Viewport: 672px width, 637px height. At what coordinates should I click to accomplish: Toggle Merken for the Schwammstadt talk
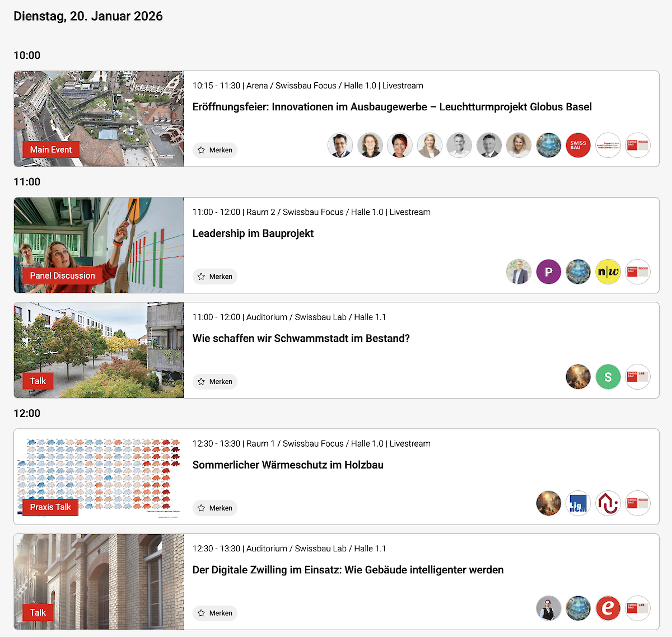[215, 382]
